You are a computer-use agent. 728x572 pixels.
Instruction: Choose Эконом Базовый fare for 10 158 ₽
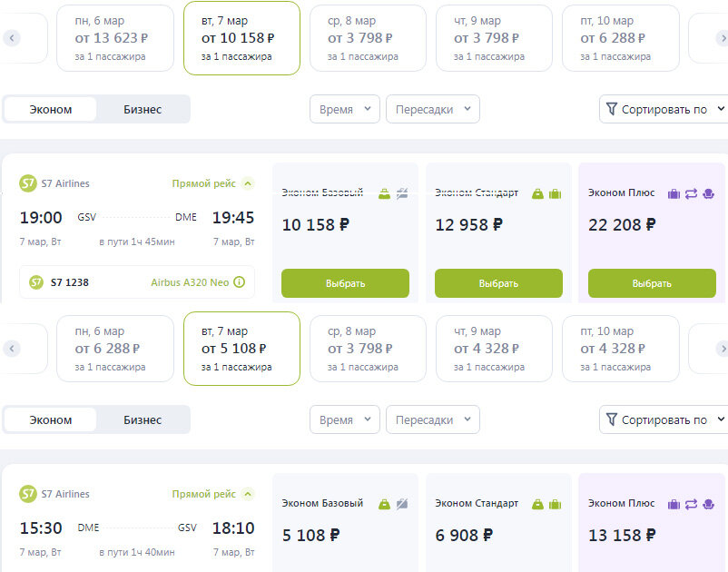345,283
